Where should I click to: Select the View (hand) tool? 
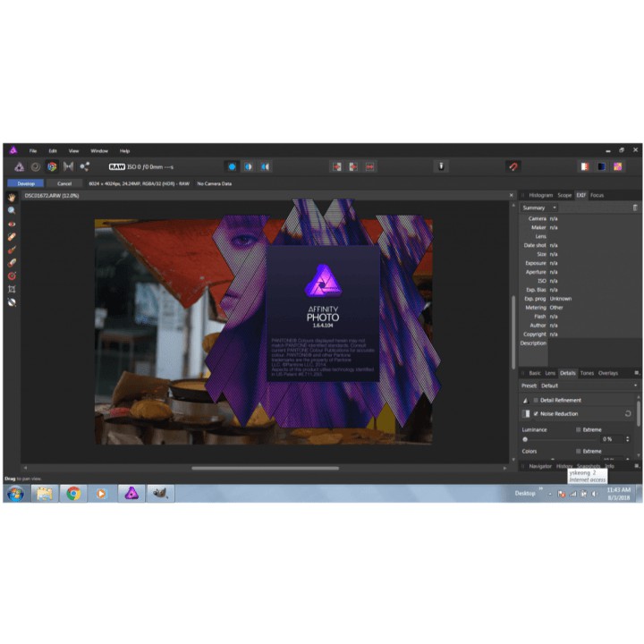pyautogui.click(x=12, y=197)
